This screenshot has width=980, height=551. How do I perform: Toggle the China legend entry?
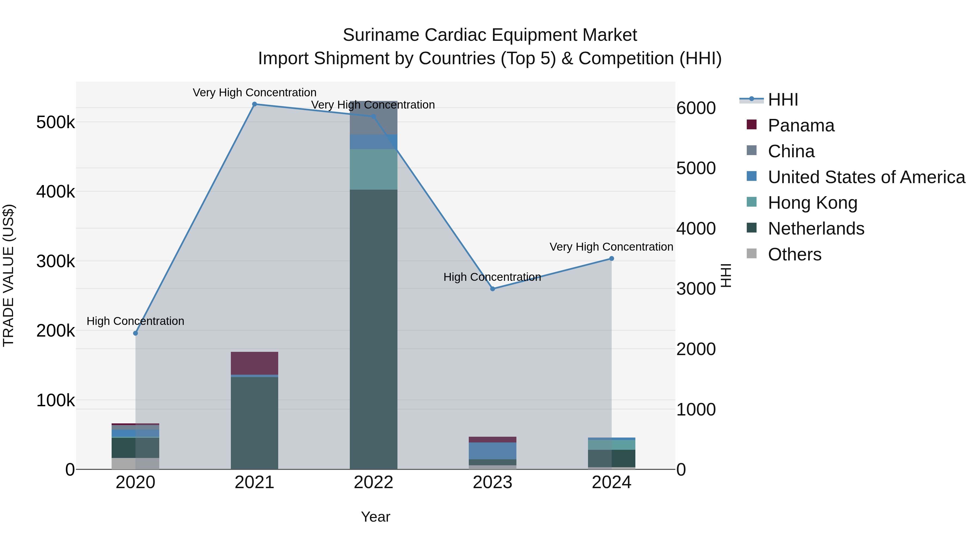781,151
